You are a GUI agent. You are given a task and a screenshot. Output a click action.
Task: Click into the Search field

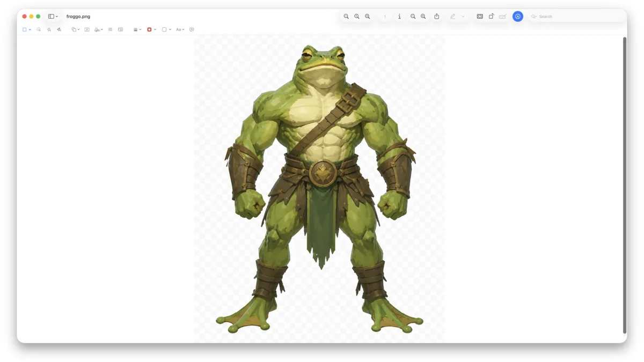pos(577,17)
